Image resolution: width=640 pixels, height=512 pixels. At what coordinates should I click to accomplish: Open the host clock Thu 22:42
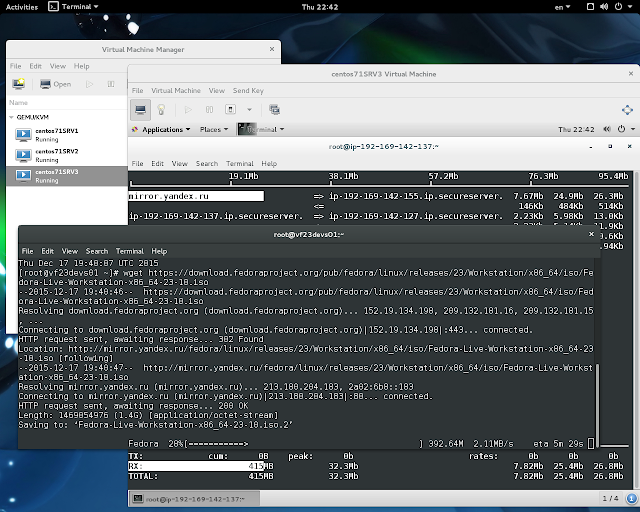click(x=320, y=7)
